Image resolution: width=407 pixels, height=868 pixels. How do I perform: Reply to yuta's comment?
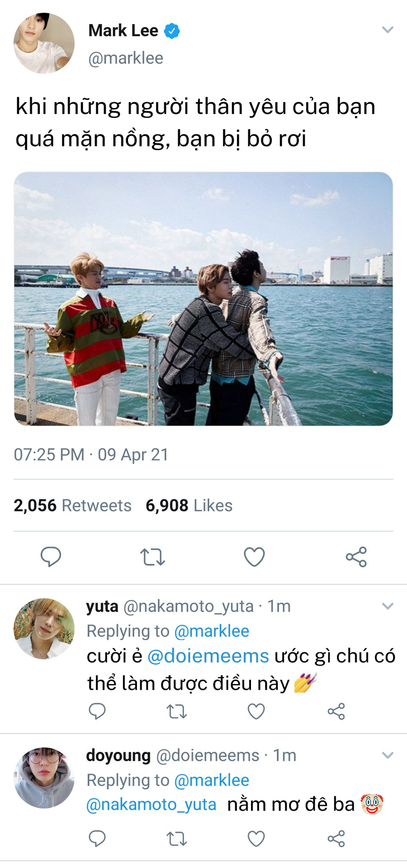coord(97,711)
